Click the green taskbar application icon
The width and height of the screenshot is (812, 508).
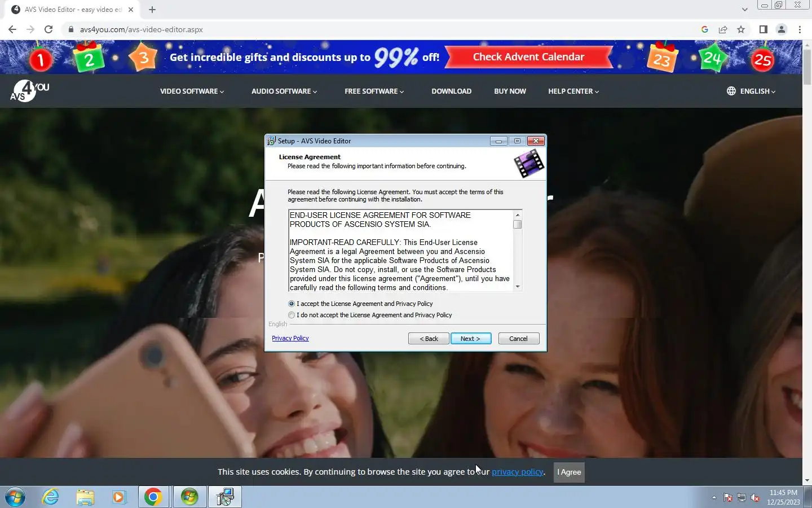189,497
